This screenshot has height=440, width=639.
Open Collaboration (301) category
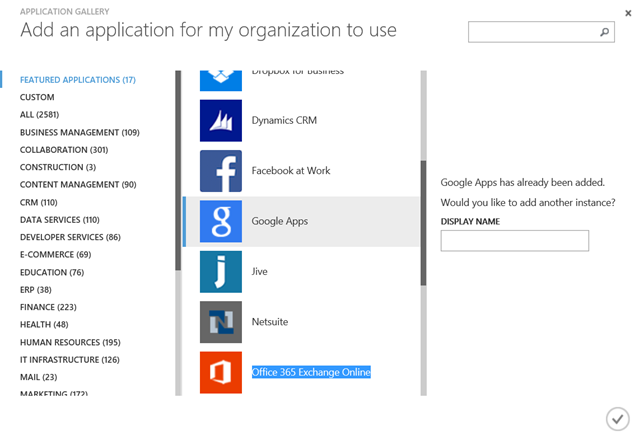pyautogui.click(x=64, y=150)
